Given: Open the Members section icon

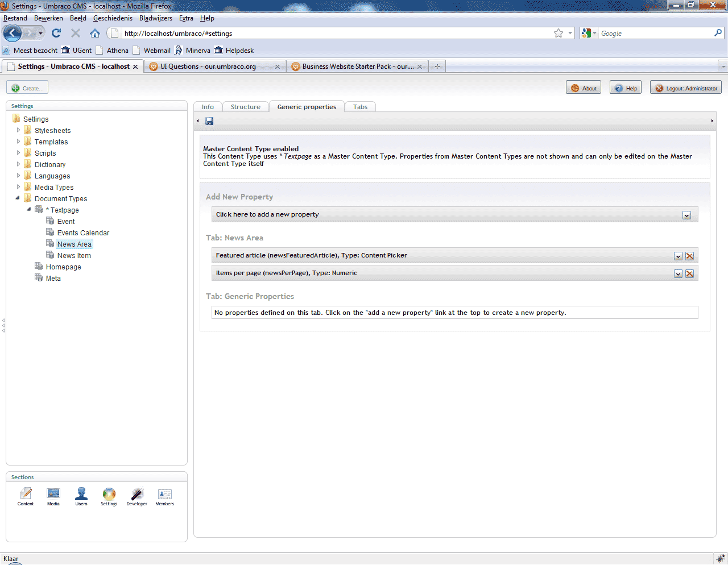Looking at the screenshot, I should [165, 496].
